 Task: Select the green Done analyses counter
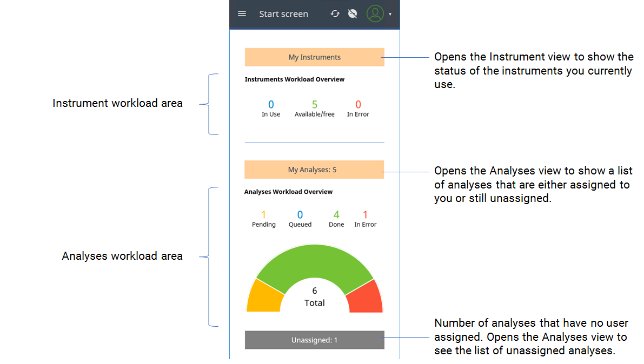click(x=336, y=218)
